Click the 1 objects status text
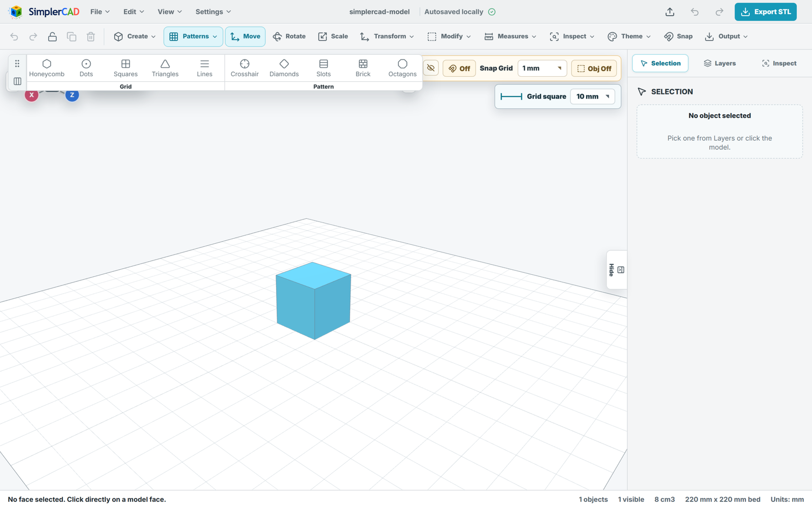This screenshot has width=812, height=508. coord(593,499)
